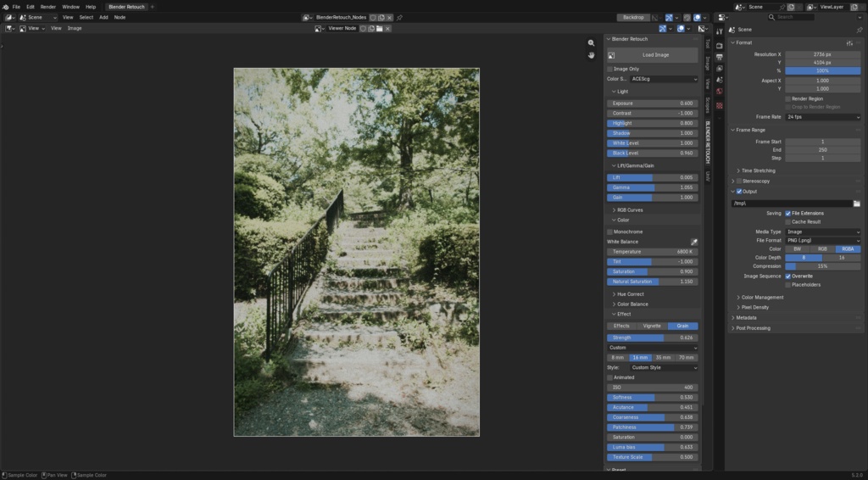Open the Color Space ACEScg dropdown

tap(664, 79)
